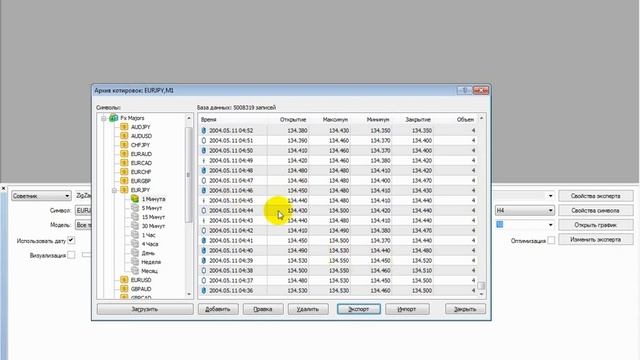Viewport: 640px width, 360px height.
Task: Click Изменить эксперта button
Action: (596, 240)
